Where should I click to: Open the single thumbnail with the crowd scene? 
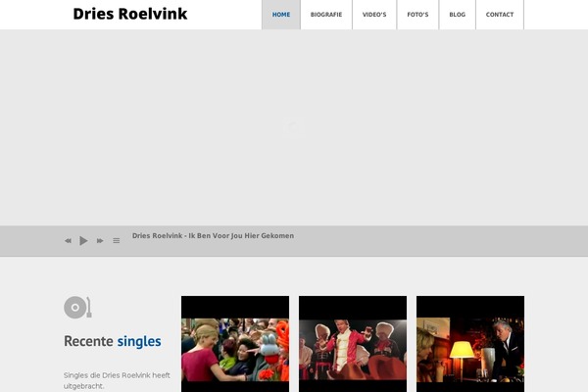point(235,344)
